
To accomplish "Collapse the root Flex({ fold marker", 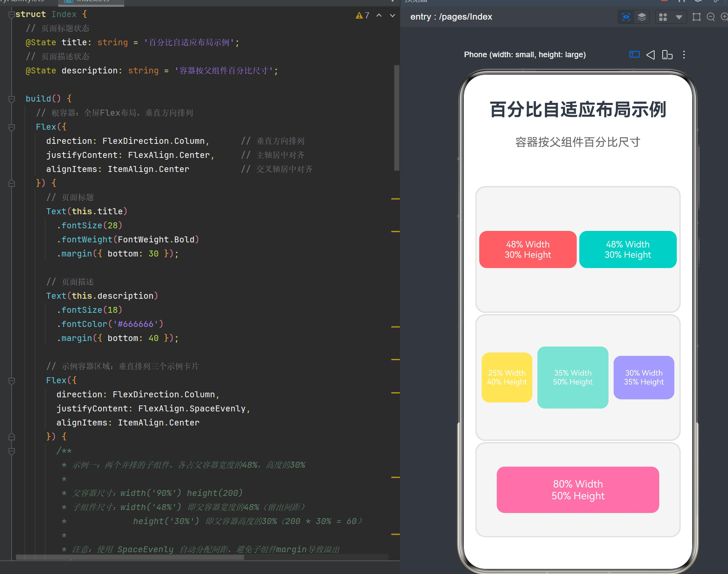I will [x=12, y=127].
